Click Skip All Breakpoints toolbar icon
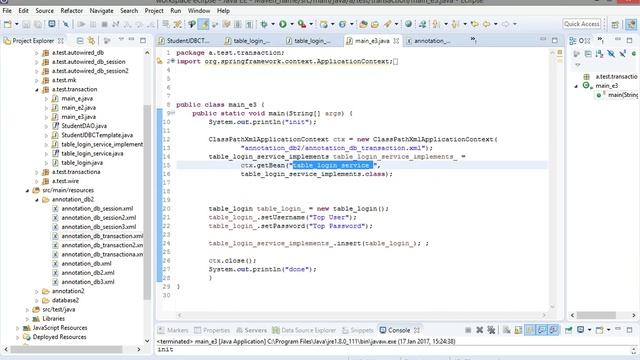640x360 pixels. tap(65, 24)
